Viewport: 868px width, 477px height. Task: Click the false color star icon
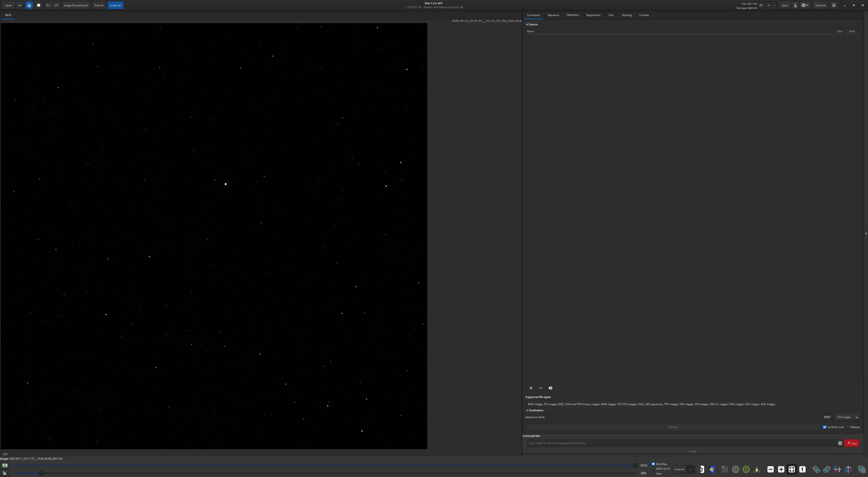pyautogui.click(x=711, y=469)
